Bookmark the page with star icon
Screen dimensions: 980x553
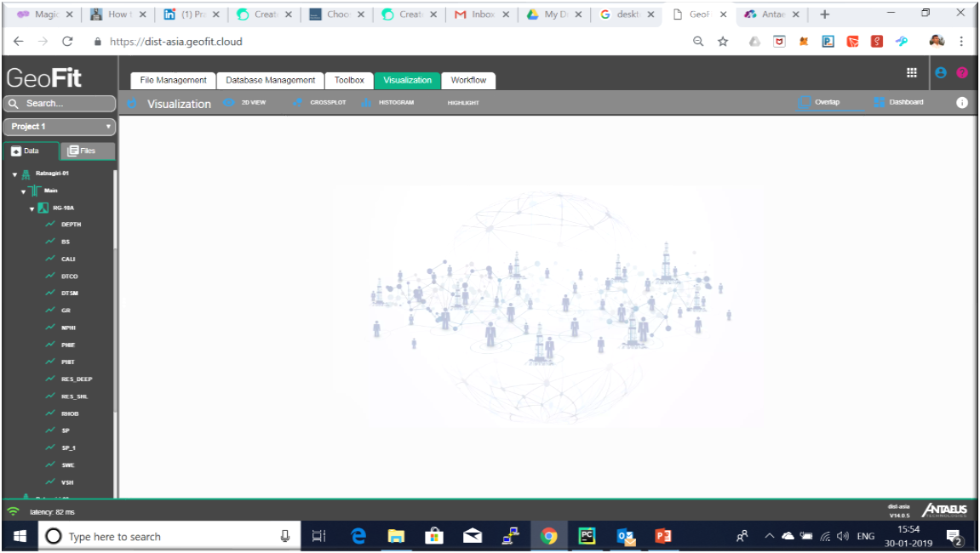click(723, 41)
